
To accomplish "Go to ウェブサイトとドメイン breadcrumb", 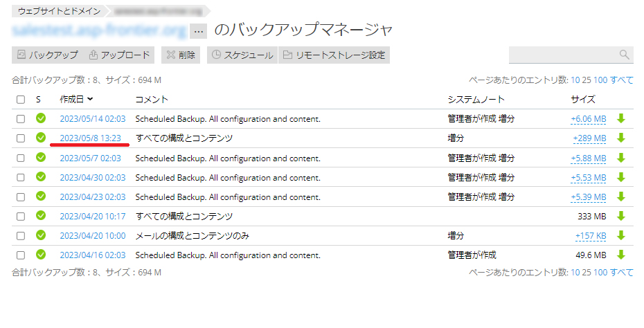I will click(59, 11).
